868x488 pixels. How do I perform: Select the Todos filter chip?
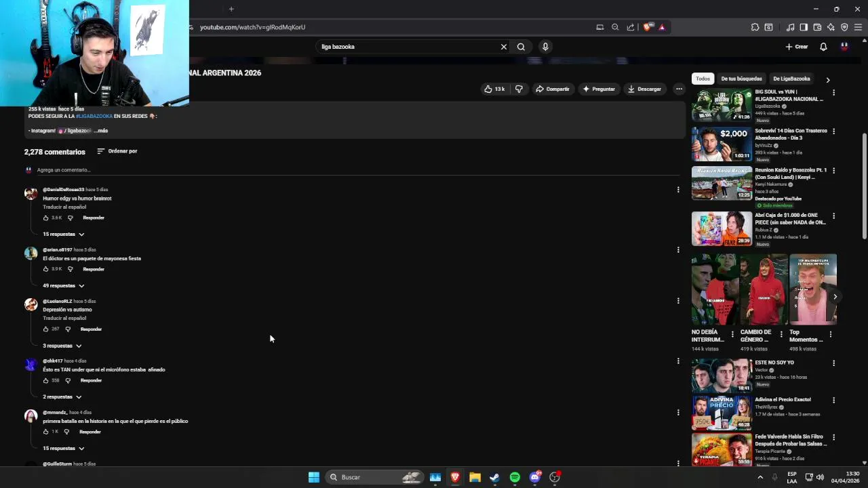(x=703, y=79)
